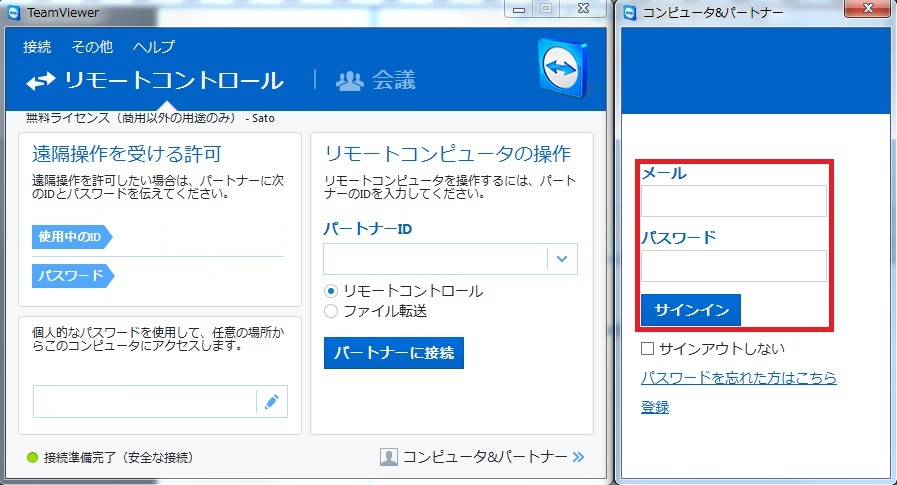Select the ファイル転送 radio button
The width and height of the screenshot is (897, 485).
pyautogui.click(x=331, y=311)
